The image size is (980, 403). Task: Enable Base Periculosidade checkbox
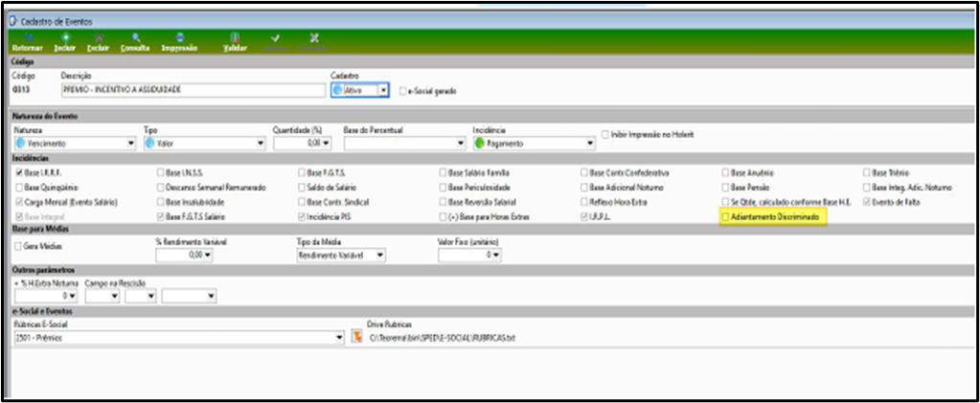coord(444,188)
